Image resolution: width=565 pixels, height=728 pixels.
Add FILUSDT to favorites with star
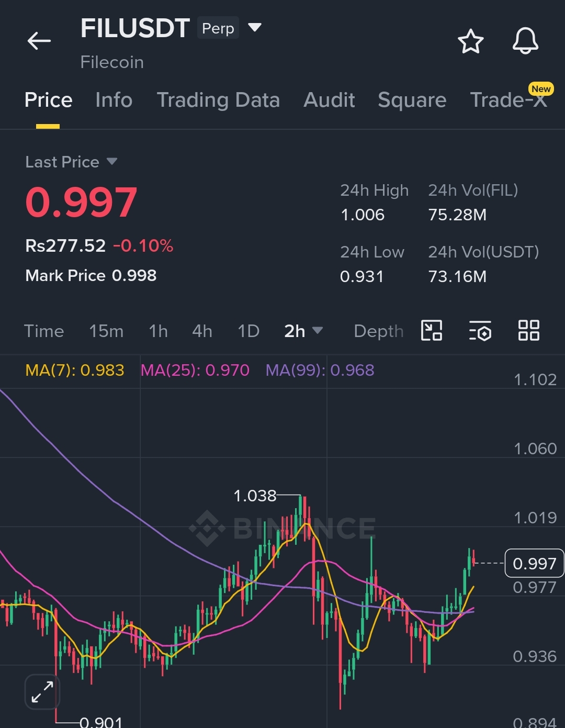click(470, 41)
